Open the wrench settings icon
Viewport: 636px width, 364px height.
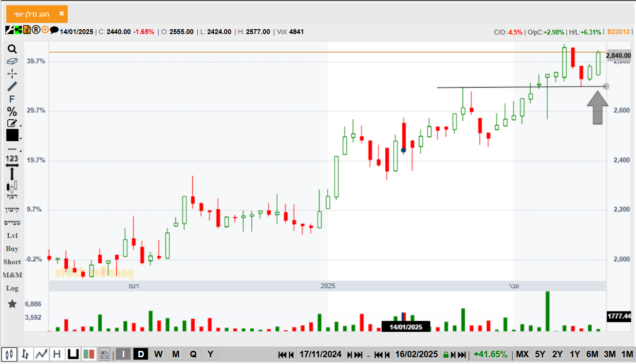point(9,30)
